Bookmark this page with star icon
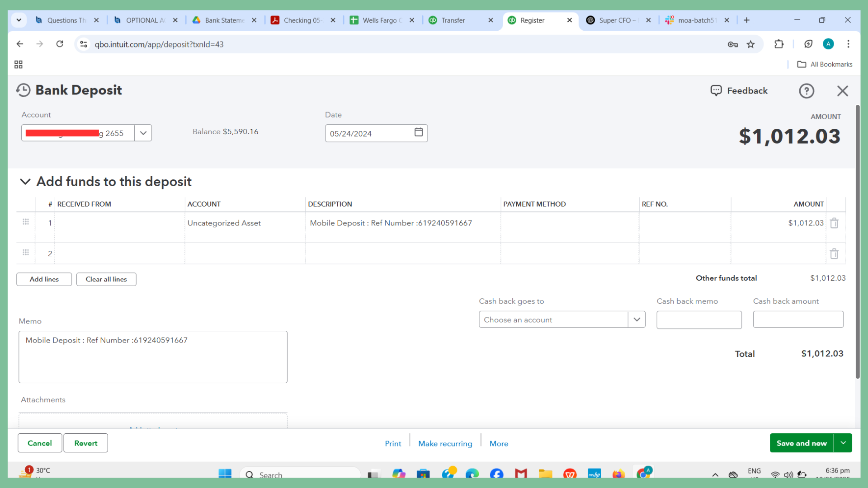This screenshot has width=868, height=488. (x=750, y=44)
